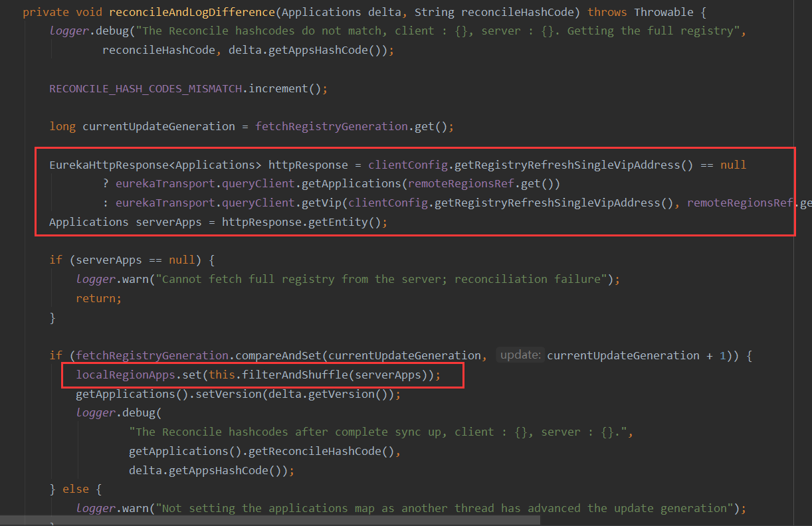Screen dimensions: 812x526
Task: Click the getVip method call
Action: (318, 203)
